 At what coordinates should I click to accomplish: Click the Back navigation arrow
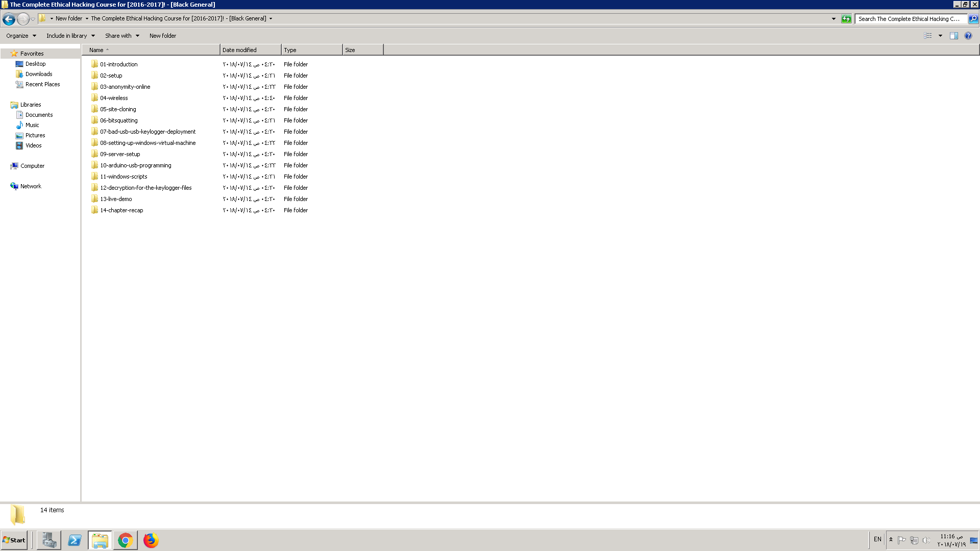point(9,19)
